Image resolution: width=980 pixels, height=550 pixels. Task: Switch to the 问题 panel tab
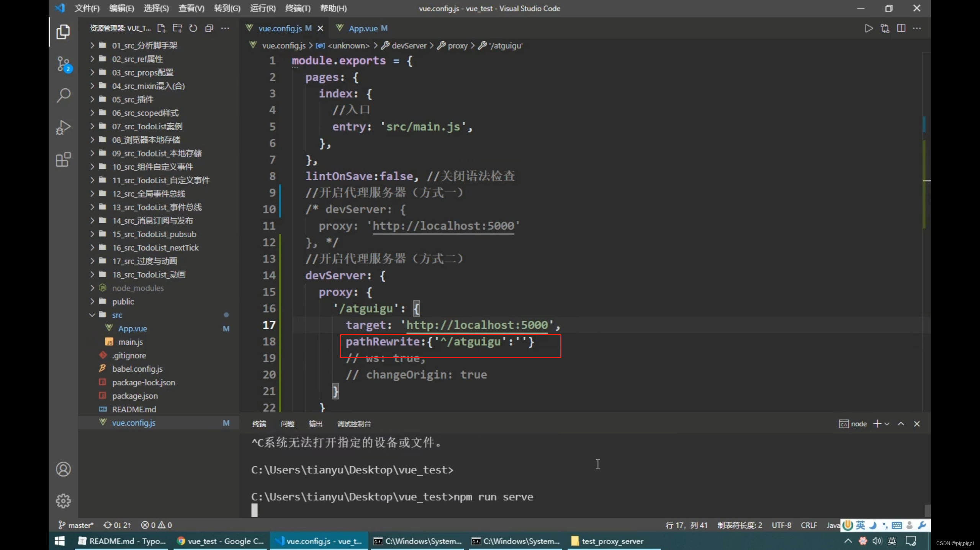pos(287,424)
